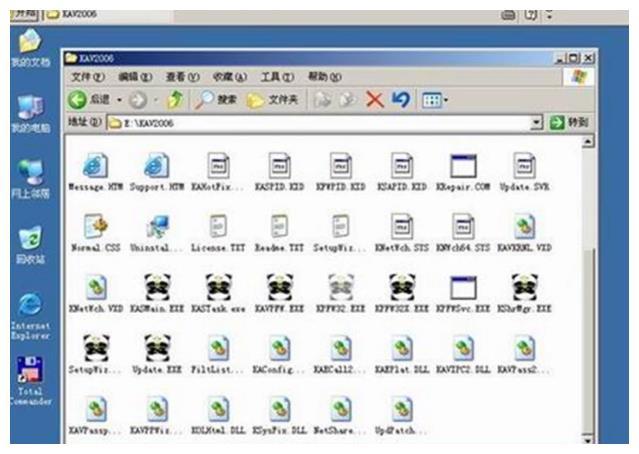This screenshot has width=639, height=454.
Task: Click the red X Delete toolbar icon
Action: pyautogui.click(x=375, y=99)
